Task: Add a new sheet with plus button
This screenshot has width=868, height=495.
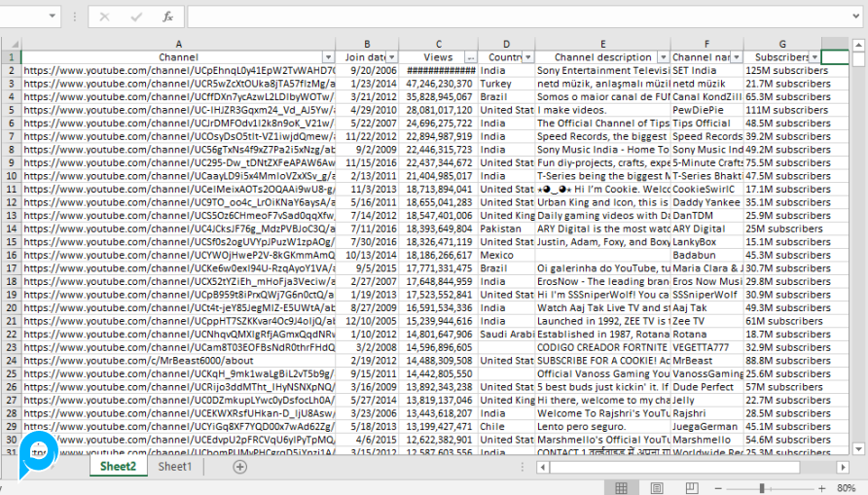Action: [239, 467]
